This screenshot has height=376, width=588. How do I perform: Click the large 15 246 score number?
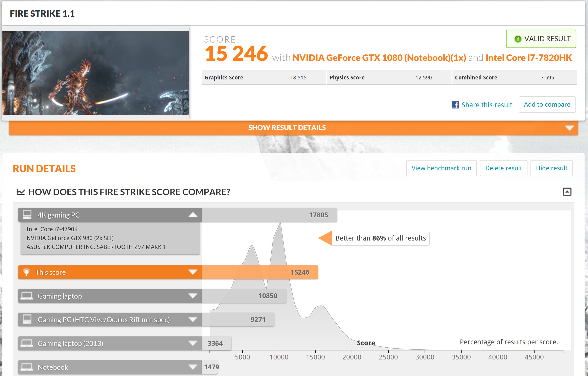[x=236, y=53]
